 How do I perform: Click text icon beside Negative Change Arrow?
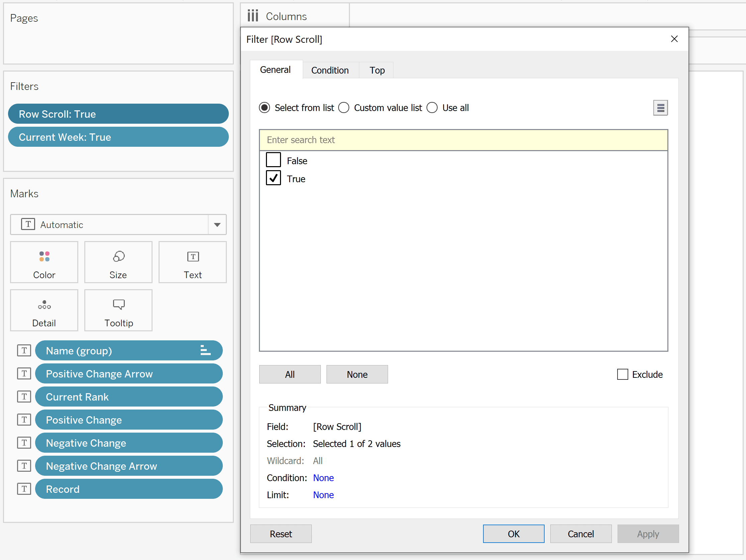pos(24,466)
